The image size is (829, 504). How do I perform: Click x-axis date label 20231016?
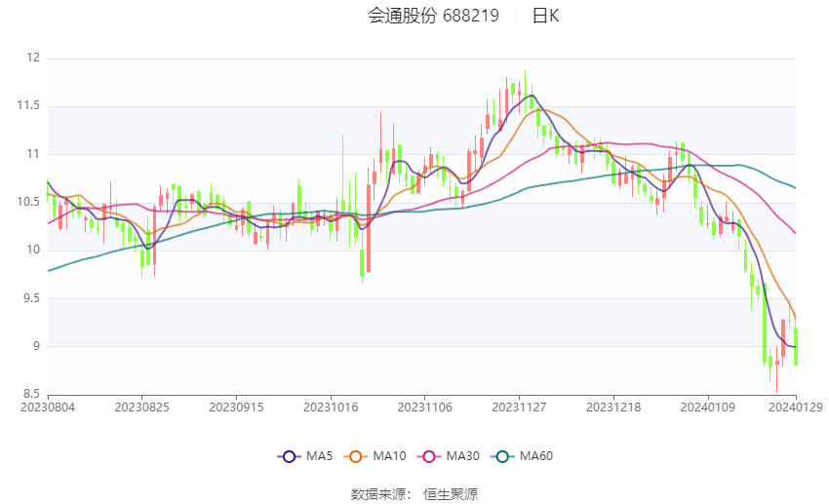331,407
